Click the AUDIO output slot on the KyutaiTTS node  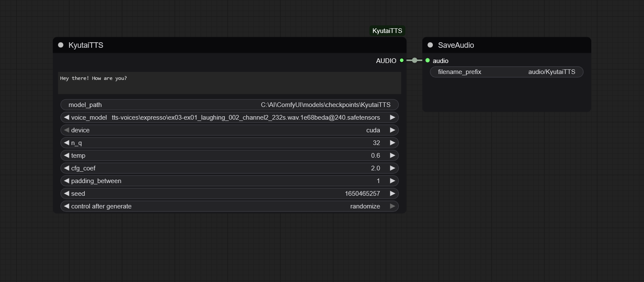(402, 60)
